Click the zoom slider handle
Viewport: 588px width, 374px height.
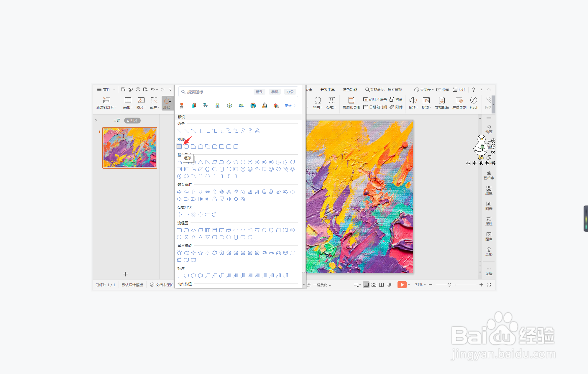pyautogui.click(x=449, y=285)
